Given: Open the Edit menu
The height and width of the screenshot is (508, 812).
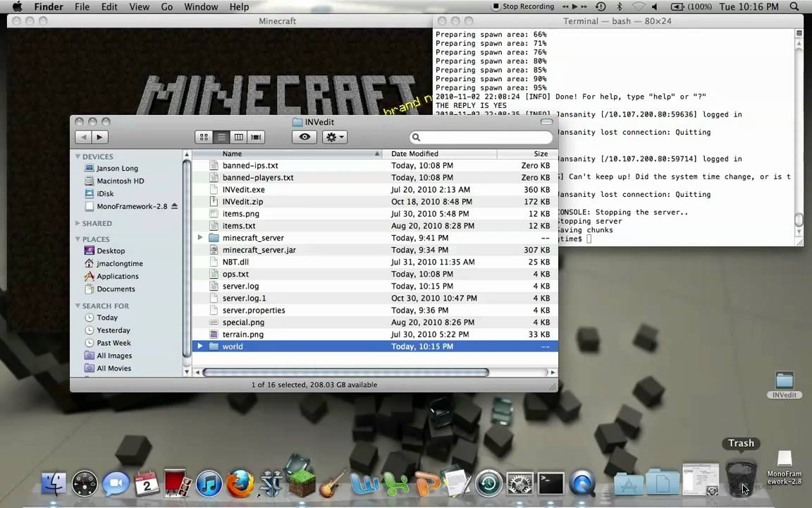Looking at the screenshot, I should [x=109, y=7].
